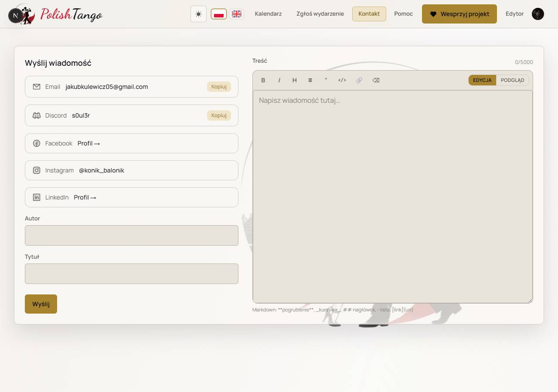Viewport: 558px width, 392px height.
Task: Switch language to Polish flag
Action: pyautogui.click(x=219, y=14)
